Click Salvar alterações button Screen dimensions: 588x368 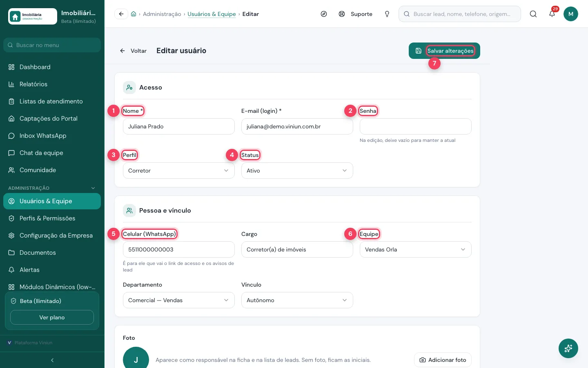(444, 51)
